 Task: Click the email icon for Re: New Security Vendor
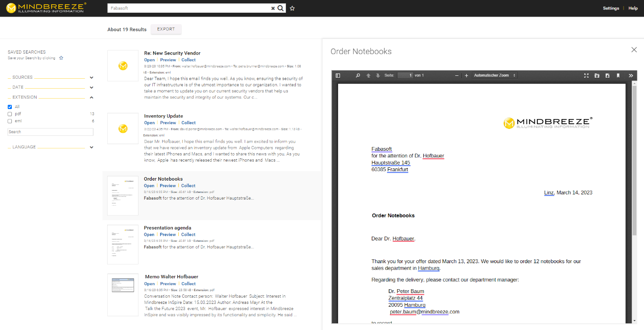pos(123,65)
